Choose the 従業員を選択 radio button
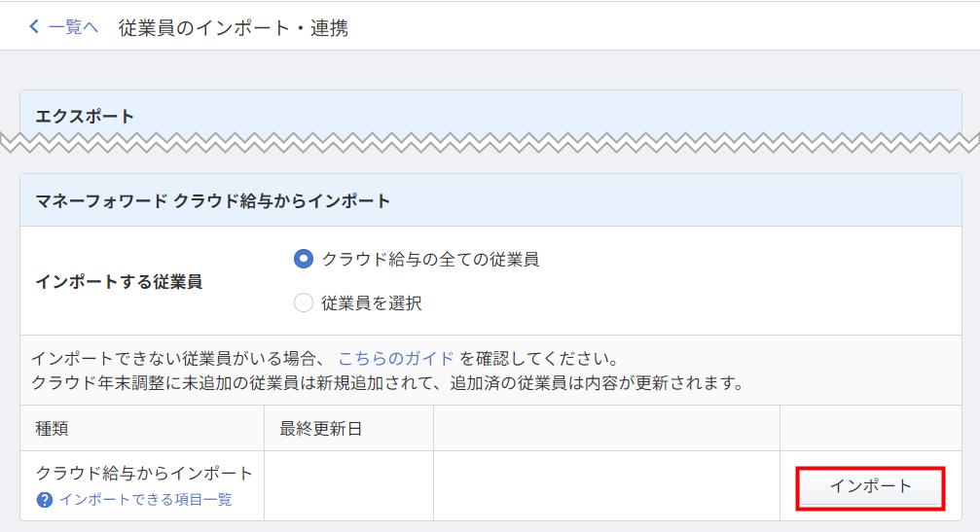Image resolution: width=980 pixels, height=532 pixels. click(x=304, y=303)
